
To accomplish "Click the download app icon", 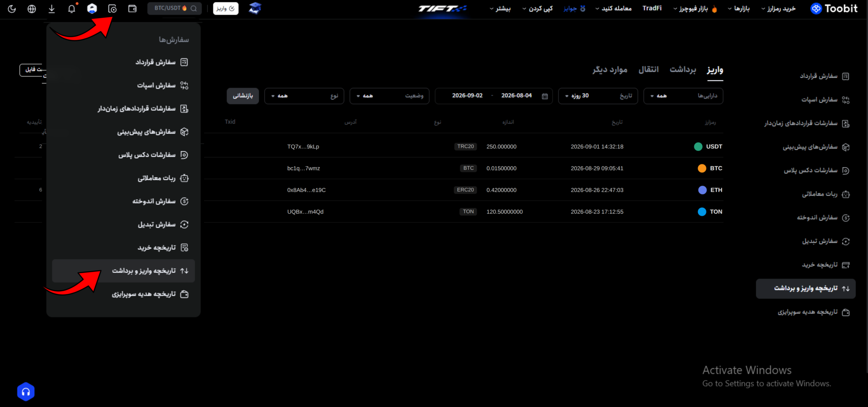I will (x=52, y=9).
